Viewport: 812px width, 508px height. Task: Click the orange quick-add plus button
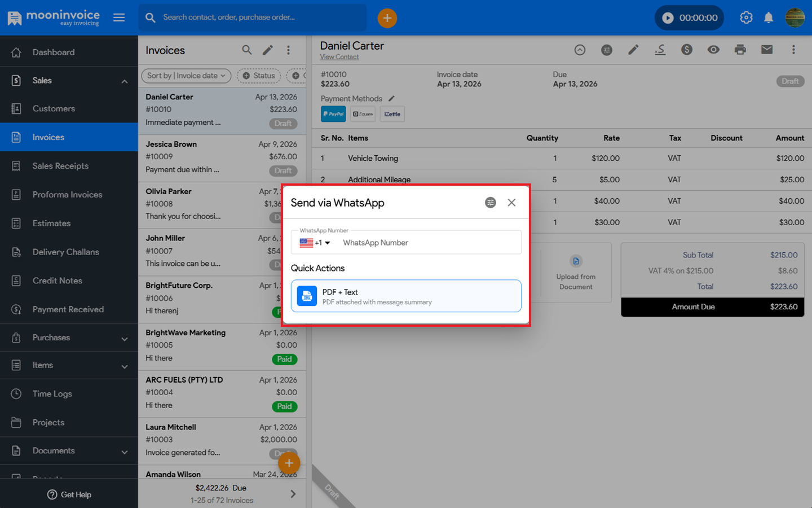(387, 18)
